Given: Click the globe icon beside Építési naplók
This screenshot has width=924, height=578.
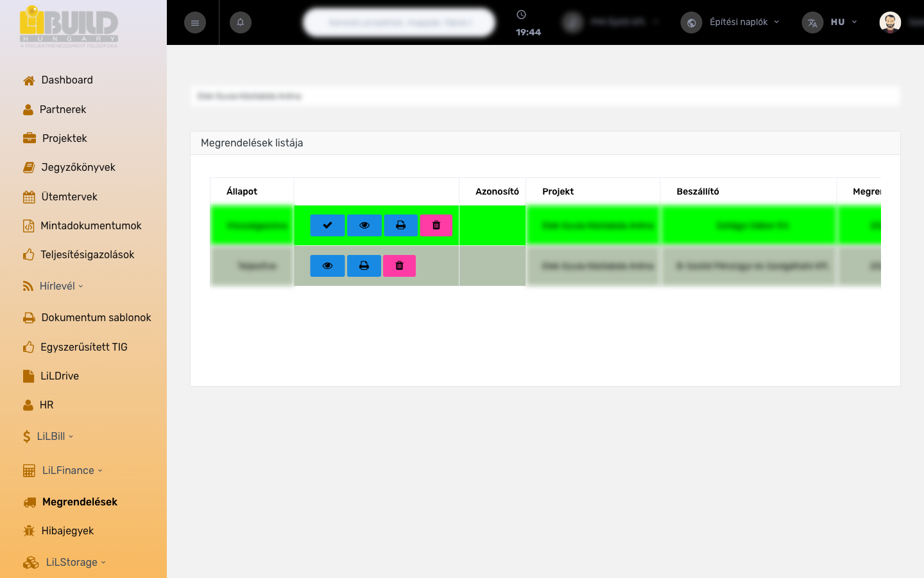Looking at the screenshot, I should click(691, 22).
